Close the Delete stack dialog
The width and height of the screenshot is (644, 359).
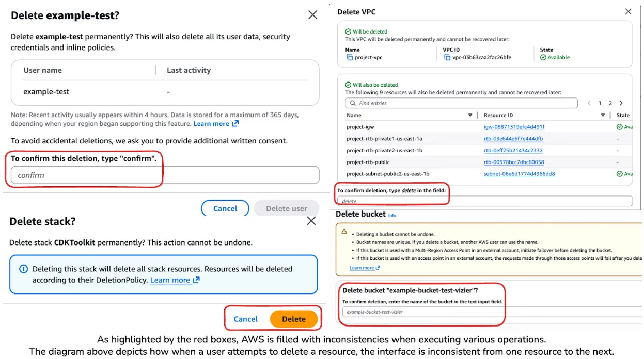(x=311, y=221)
